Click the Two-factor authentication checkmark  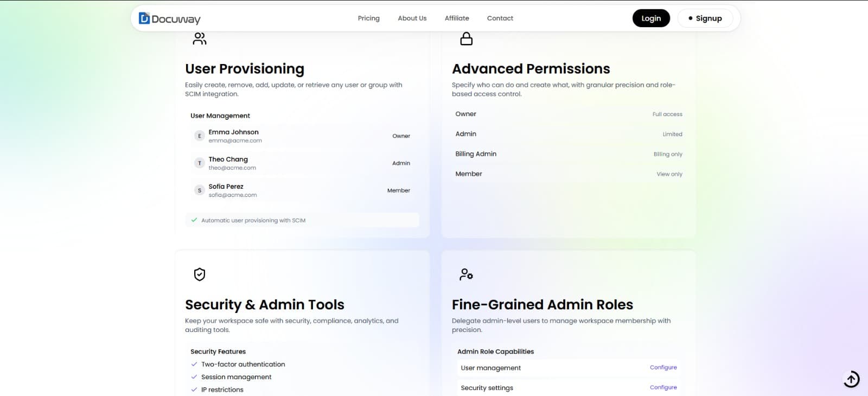point(194,365)
